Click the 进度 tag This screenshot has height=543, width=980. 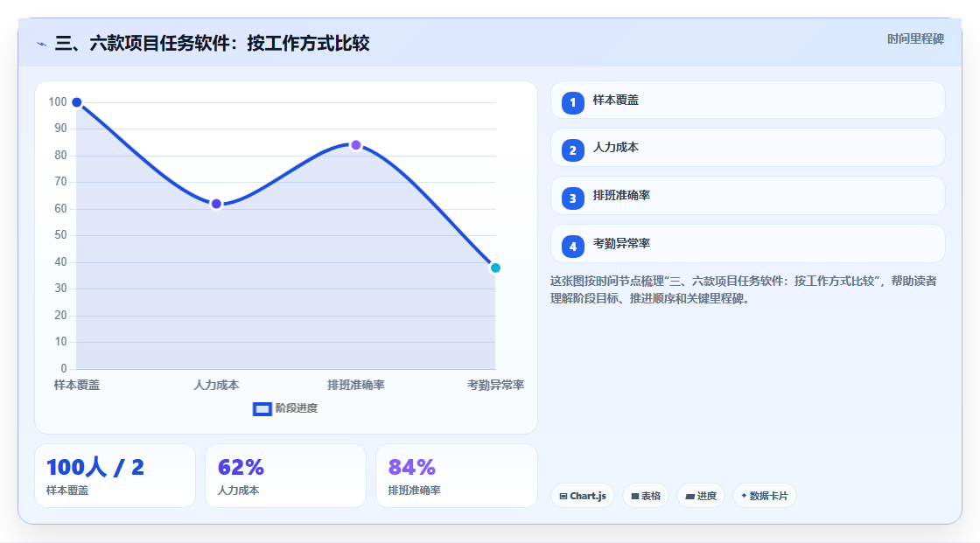[x=701, y=496]
